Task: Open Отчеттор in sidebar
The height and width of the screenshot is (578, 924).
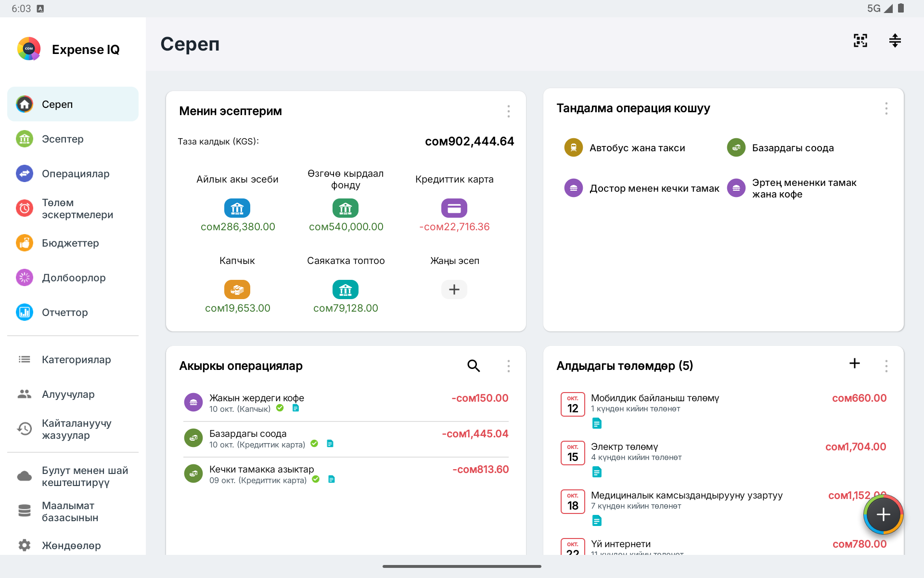Action: tap(73, 312)
